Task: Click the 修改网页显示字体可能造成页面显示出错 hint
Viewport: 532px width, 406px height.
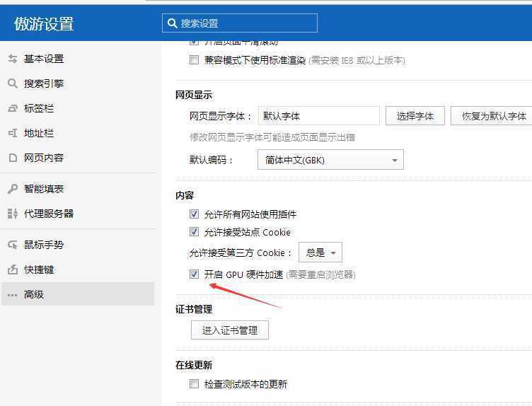Action: tap(272, 137)
